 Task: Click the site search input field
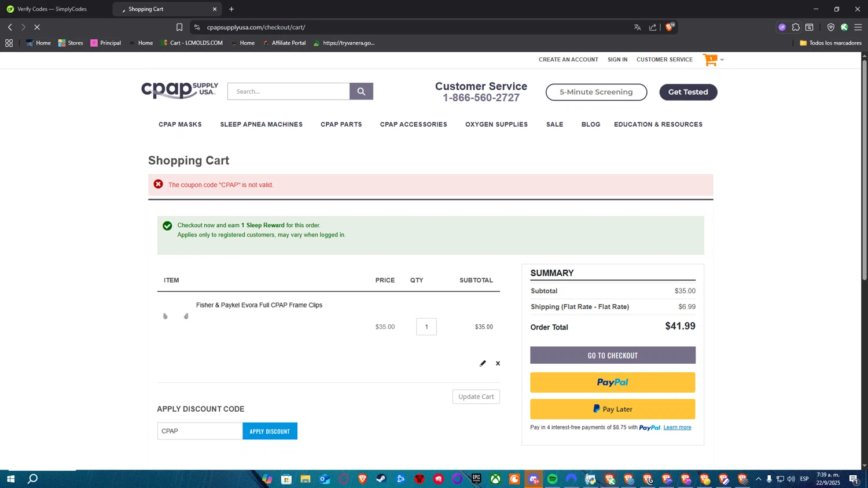coord(288,91)
